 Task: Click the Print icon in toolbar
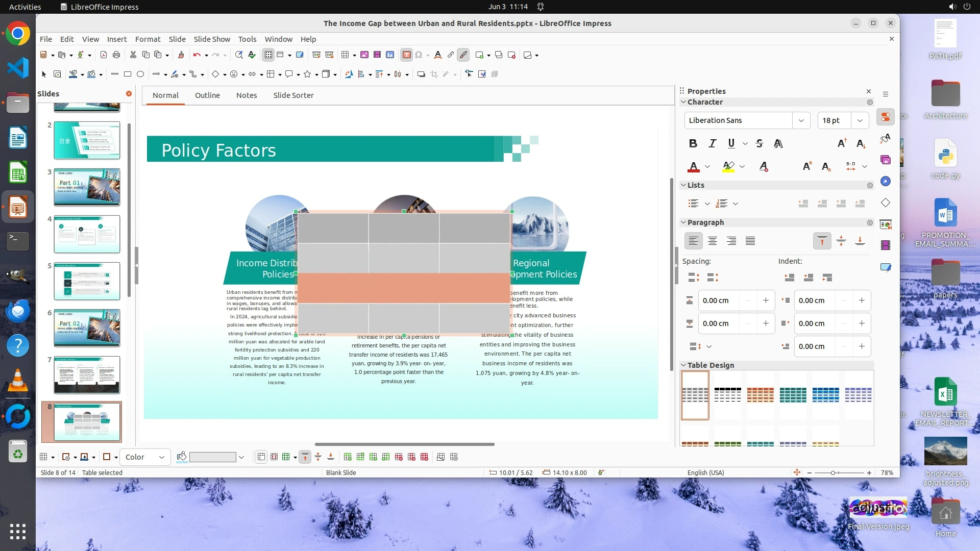point(116,55)
